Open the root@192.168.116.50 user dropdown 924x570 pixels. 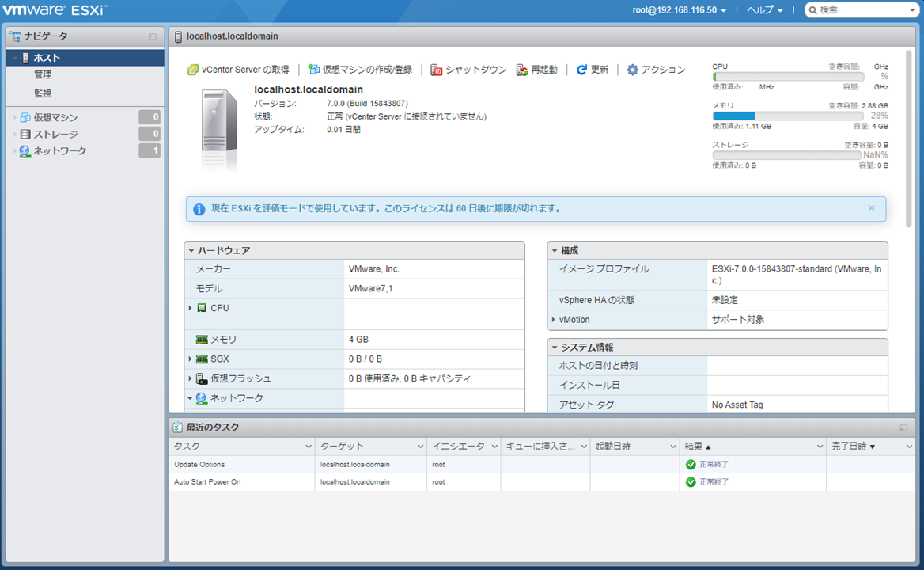click(x=680, y=10)
